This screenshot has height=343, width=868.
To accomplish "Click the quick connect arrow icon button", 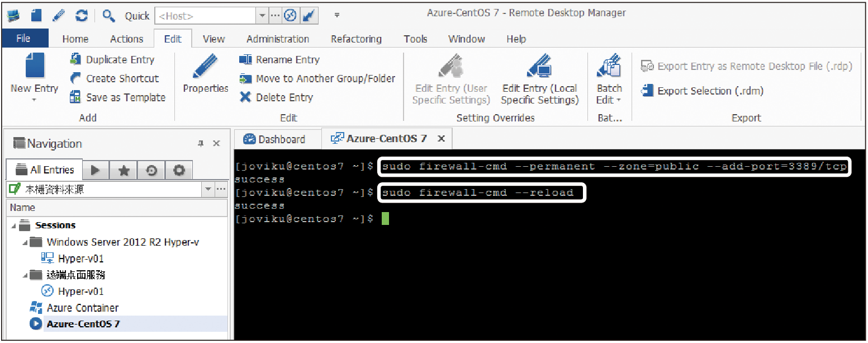I will click(308, 16).
